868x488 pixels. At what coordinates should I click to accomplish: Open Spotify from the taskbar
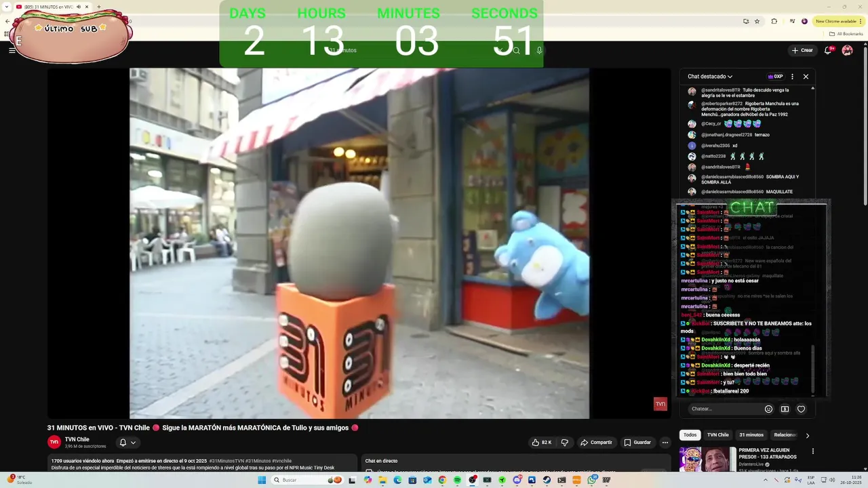[457, 480]
